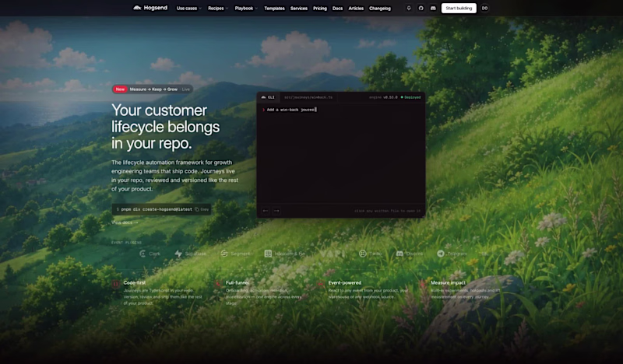Switch to the src/journeys/winback.ts tab
The height and width of the screenshot is (364, 623).
(x=308, y=97)
